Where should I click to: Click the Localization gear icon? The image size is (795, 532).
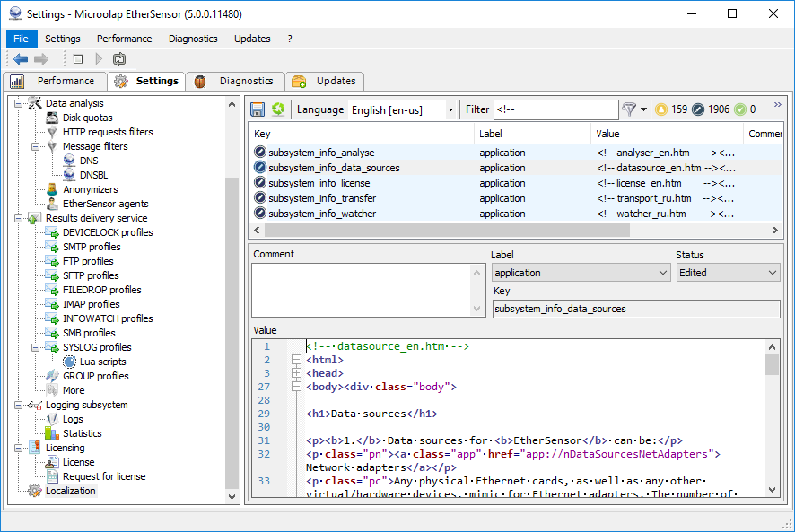(x=34, y=491)
